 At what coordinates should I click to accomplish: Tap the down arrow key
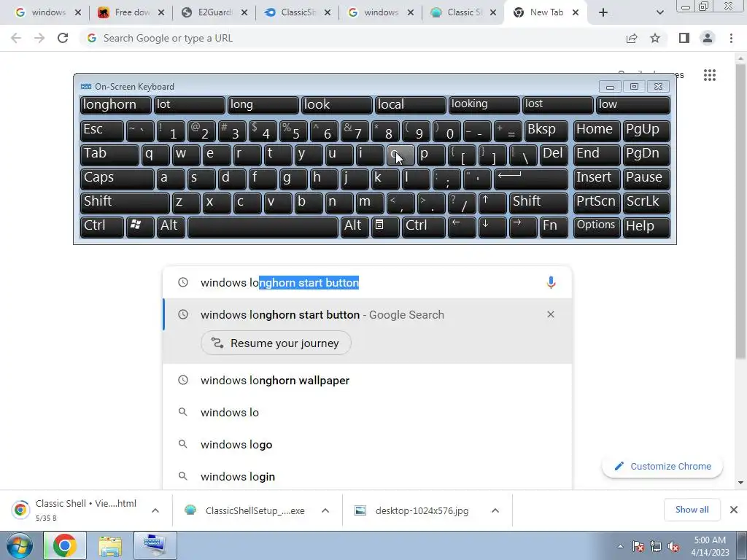(492, 227)
